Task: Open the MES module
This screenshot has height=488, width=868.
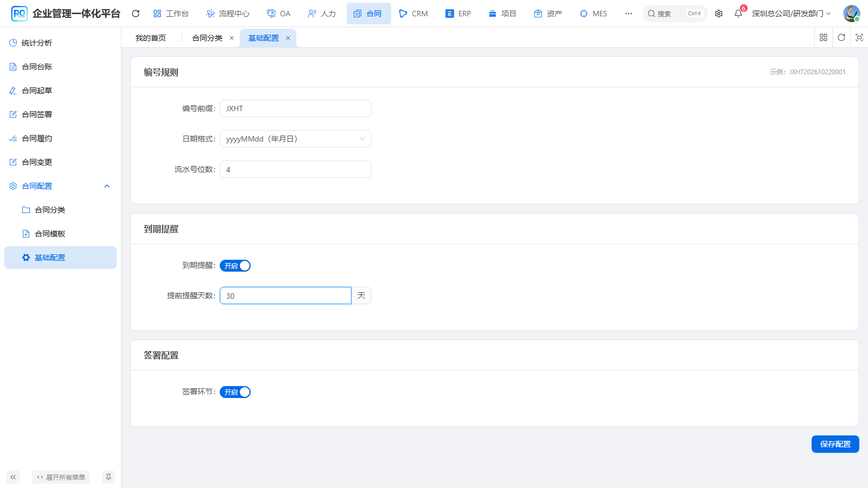Action: click(x=593, y=14)
